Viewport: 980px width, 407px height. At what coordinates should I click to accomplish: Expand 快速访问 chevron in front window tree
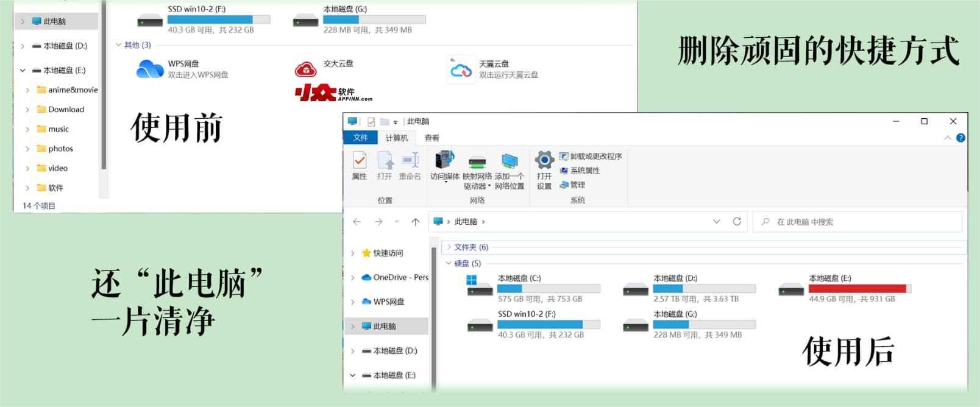[x=353, y=253]
